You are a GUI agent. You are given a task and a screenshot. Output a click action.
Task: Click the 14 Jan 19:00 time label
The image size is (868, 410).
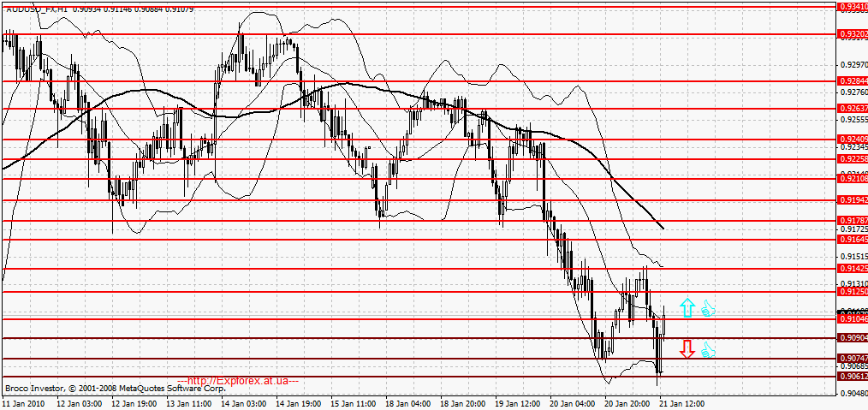299,403
